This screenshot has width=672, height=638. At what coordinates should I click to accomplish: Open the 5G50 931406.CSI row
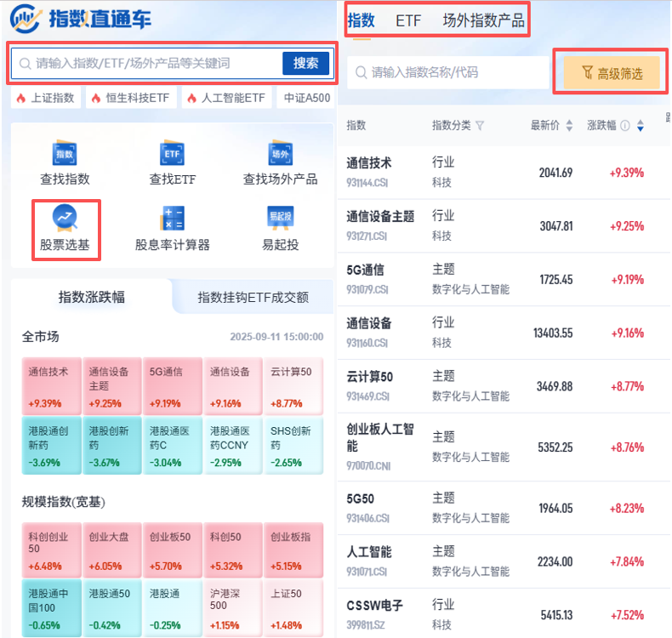tap(504, 508)
